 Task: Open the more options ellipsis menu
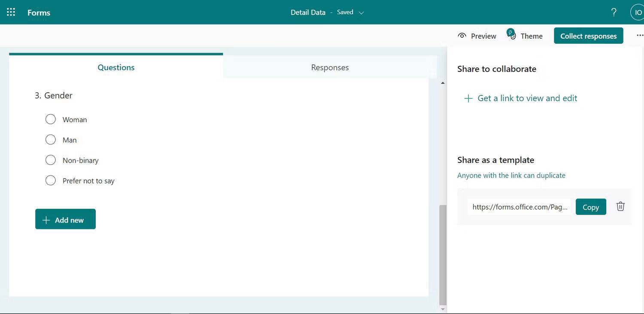click(x=640, y=36)
